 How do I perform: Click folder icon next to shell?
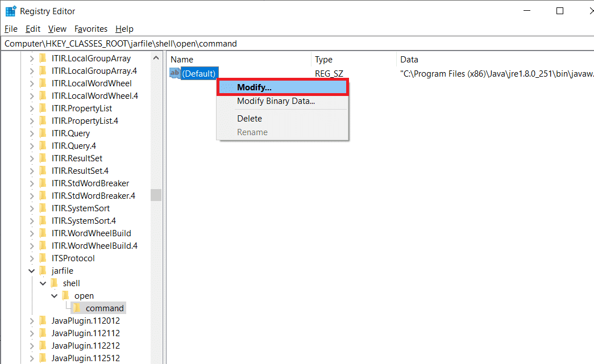(55, 283)
